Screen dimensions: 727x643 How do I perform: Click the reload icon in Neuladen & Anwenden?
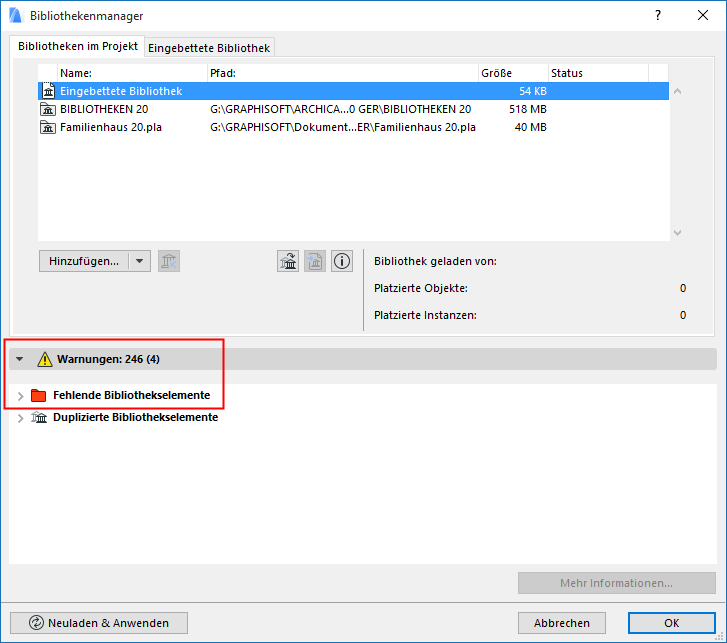[x=36, y=623]
